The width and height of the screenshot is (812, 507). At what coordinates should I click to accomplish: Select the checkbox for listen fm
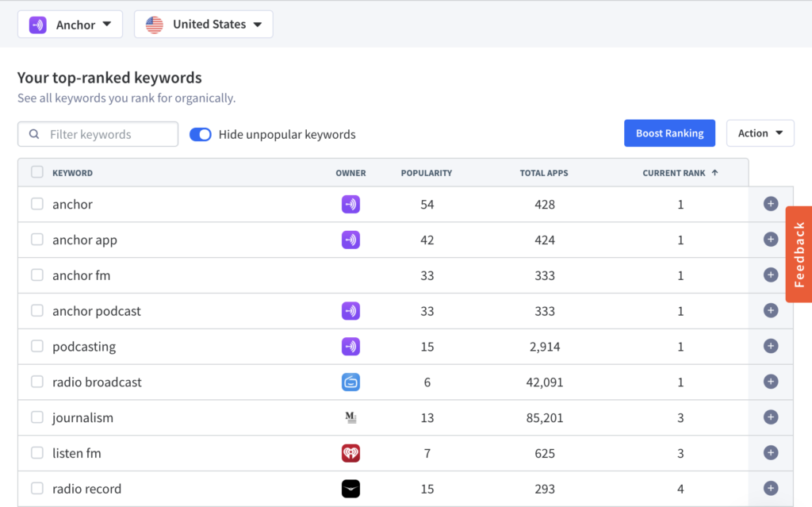(x=36, y=452)
